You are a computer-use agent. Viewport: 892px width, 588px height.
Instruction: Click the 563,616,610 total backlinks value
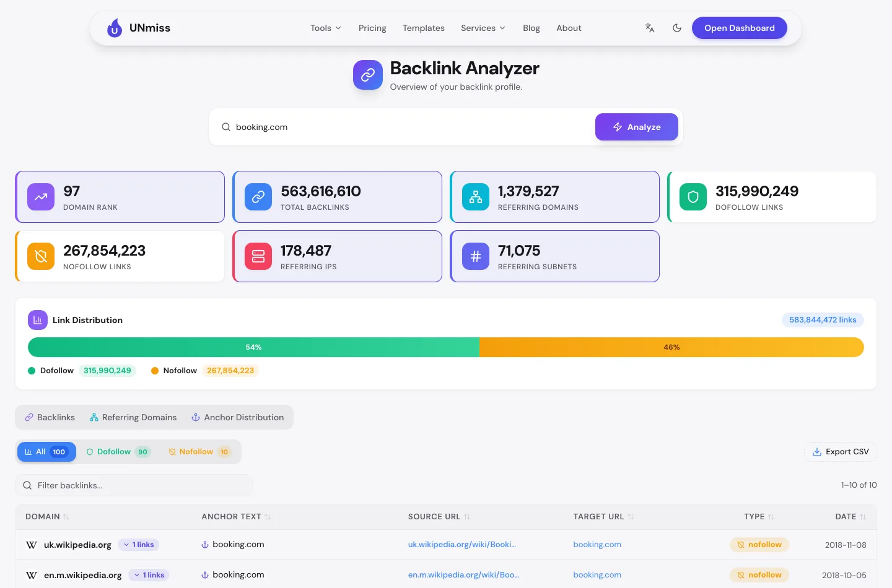[x=321, y=191]
